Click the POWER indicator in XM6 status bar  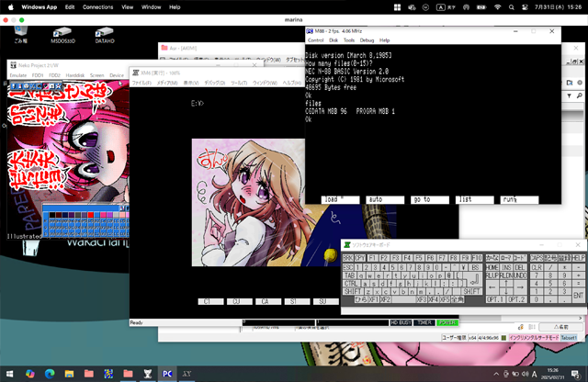447,322
